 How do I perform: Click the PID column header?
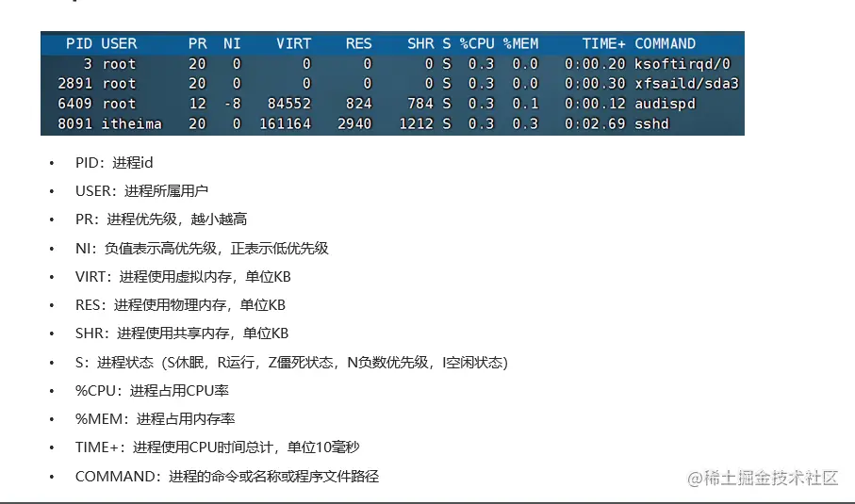[79, 43]
